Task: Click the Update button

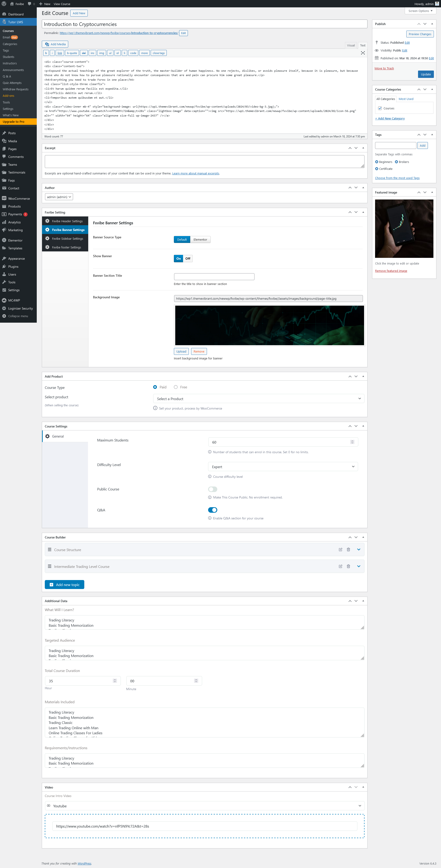Action: point(426,74)
